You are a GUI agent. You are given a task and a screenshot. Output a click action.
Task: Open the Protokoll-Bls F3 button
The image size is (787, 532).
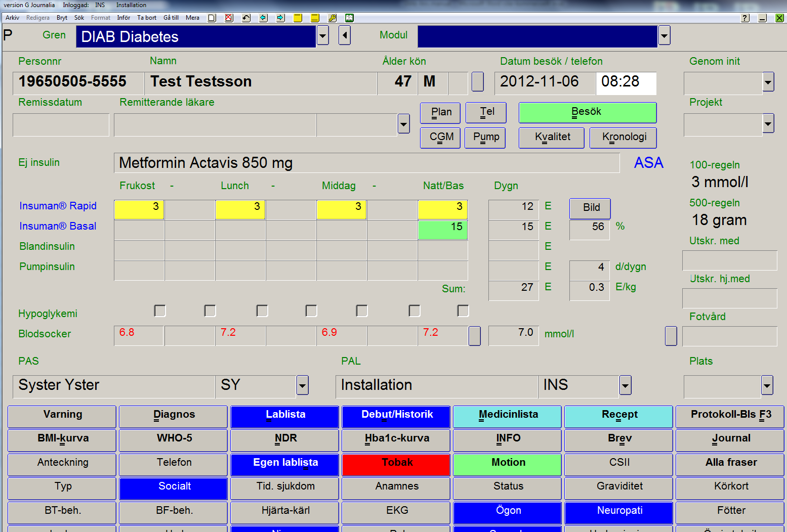pyautogui.click(x=730, y=416)
